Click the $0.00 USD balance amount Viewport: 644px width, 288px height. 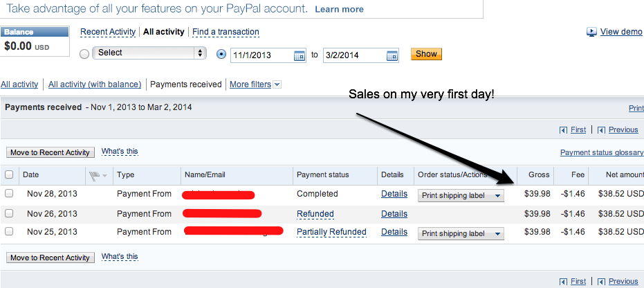point(27,46)
